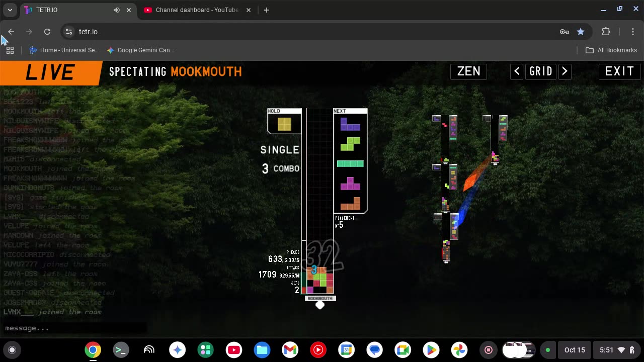Open the apps grid in bookmarks bar
644x362 pixels.
pyautogui.click(x=10, y=50)
